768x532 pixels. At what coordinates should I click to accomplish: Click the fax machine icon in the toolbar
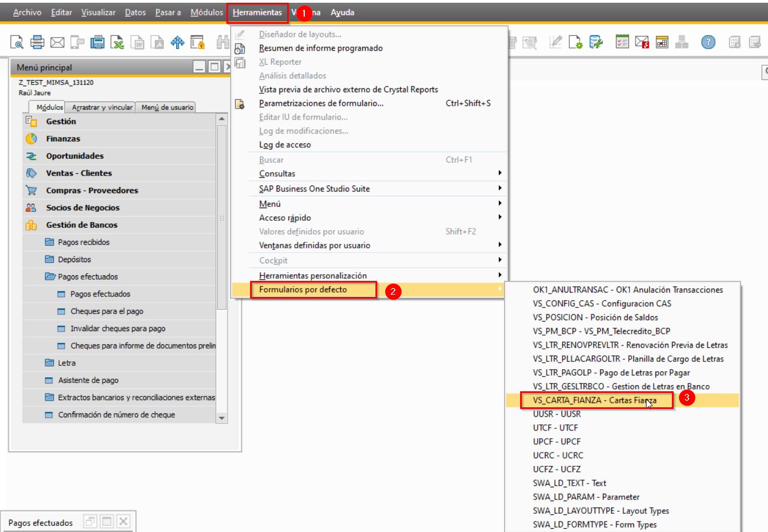97,42
